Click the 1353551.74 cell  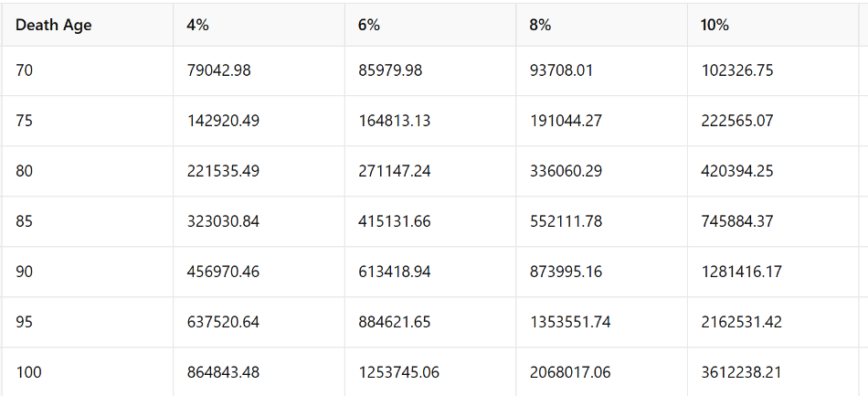click(x=602, y=322)
